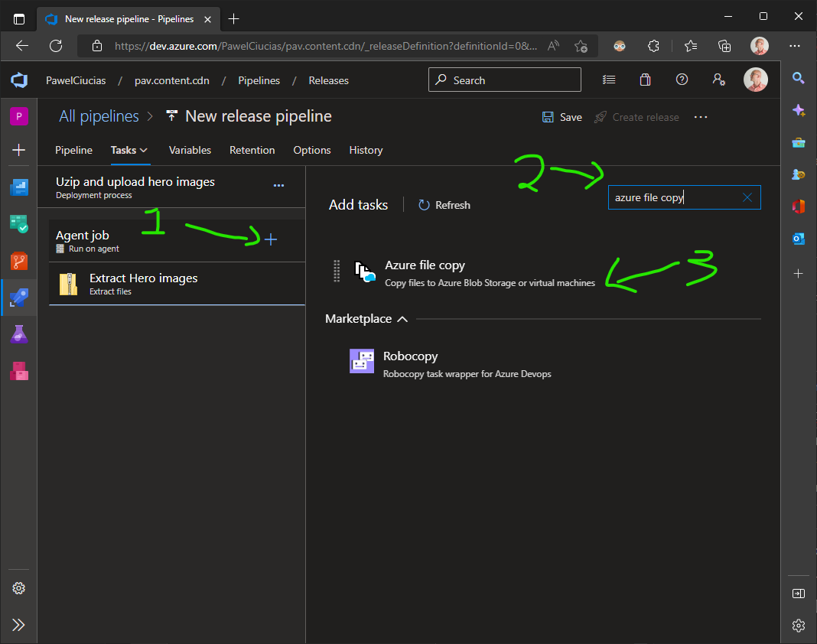Click the plus new item sidebar icon

[19, 150]
